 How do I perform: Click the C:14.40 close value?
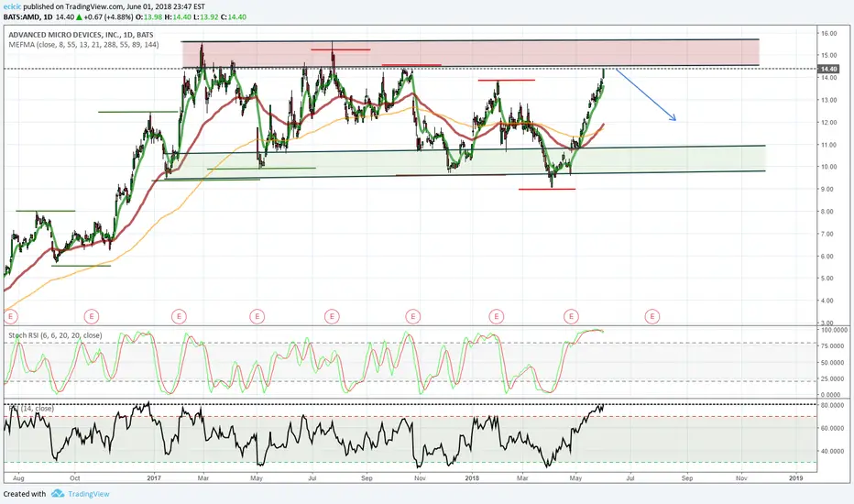[x=234, y=16]
